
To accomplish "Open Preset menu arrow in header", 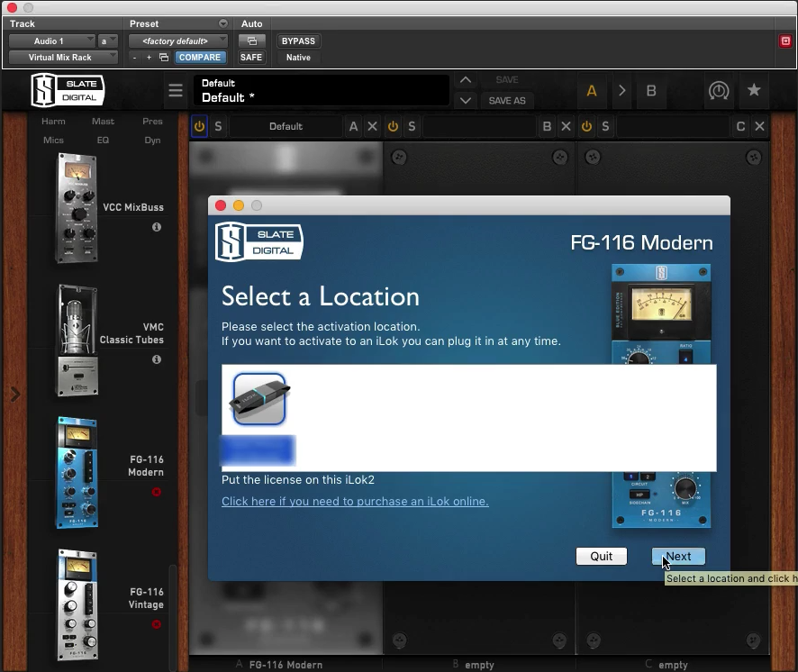I will point(222,23).
